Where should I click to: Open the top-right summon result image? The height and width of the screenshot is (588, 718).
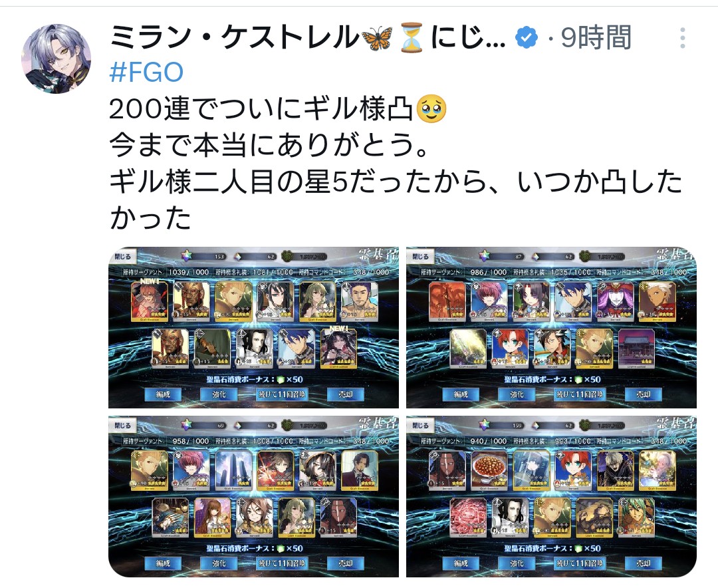551,327
